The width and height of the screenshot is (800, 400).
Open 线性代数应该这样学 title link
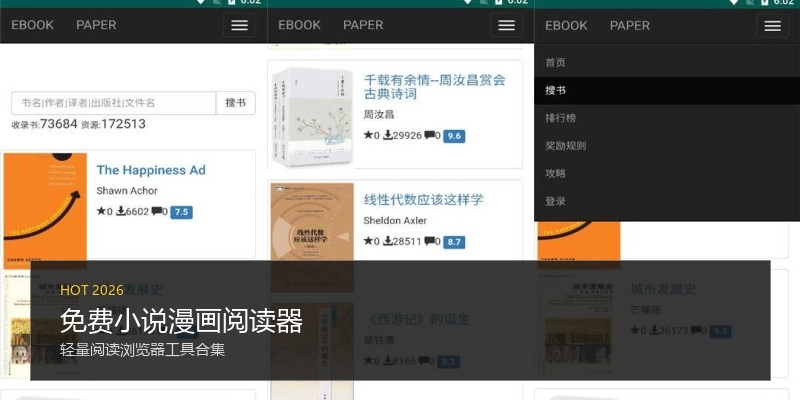(423, 199)
